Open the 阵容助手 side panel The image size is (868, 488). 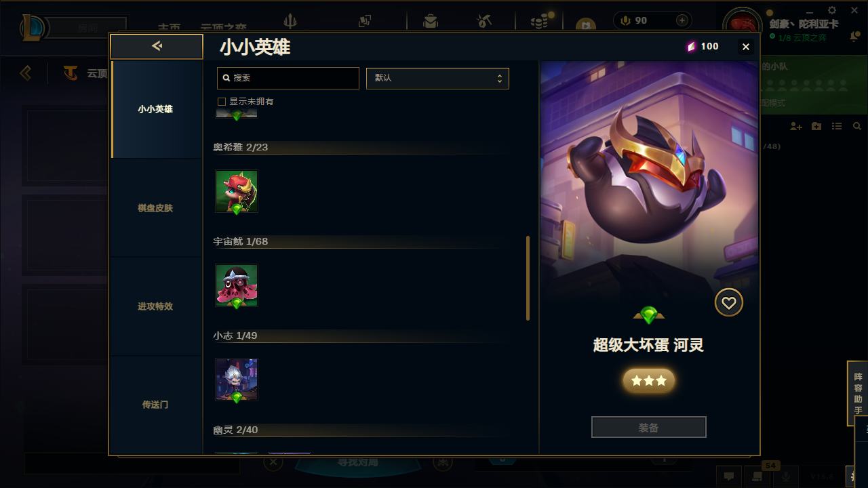click(858, 393)
